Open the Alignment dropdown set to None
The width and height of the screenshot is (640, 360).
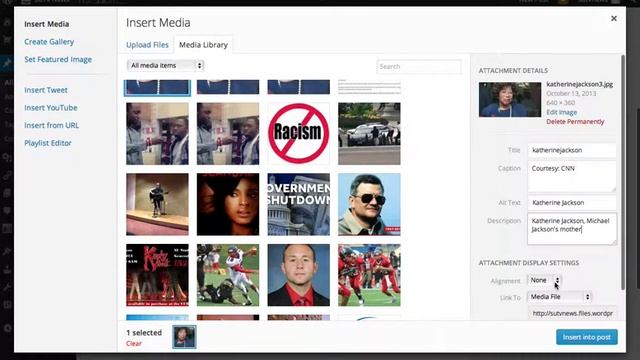[544, 280]
